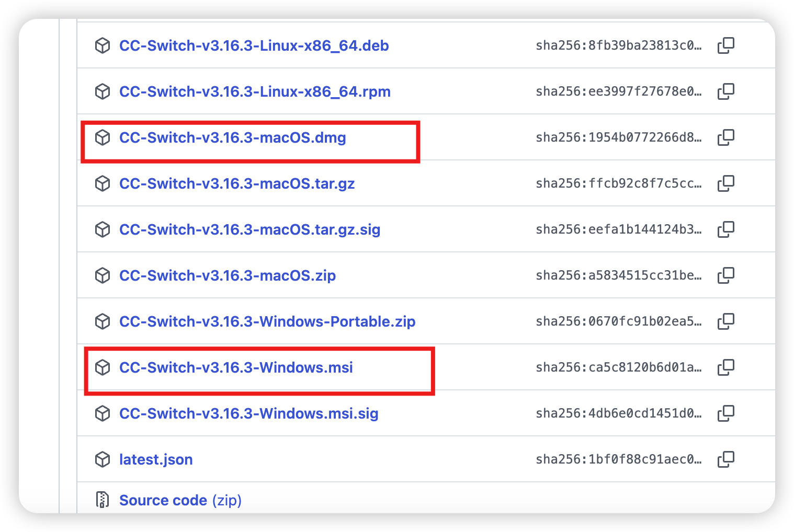Download CC-Switch-v3.16.3-Linux-x86_64.deb
794x532 pixels.
pos(254,46)
